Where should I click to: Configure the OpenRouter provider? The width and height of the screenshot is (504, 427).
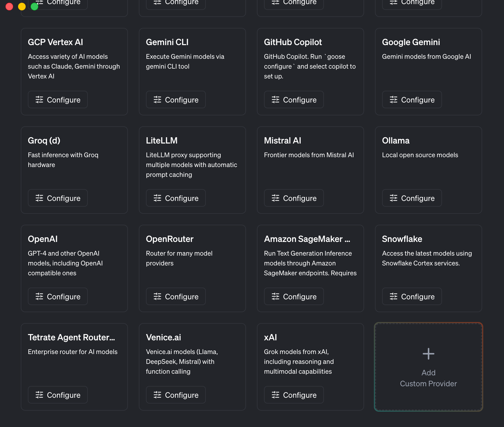176,296
